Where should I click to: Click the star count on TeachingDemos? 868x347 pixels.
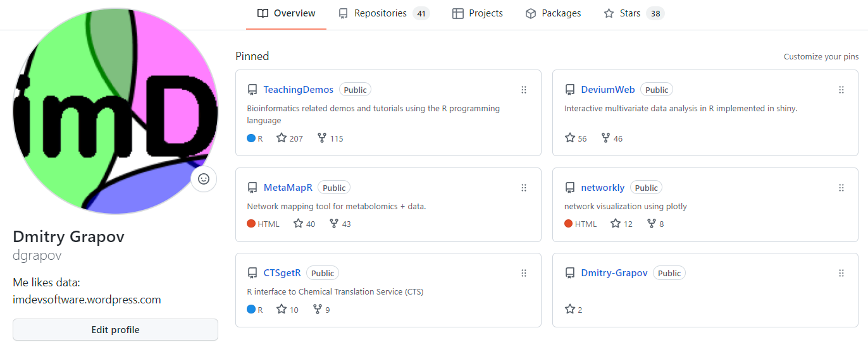point(290,138)
